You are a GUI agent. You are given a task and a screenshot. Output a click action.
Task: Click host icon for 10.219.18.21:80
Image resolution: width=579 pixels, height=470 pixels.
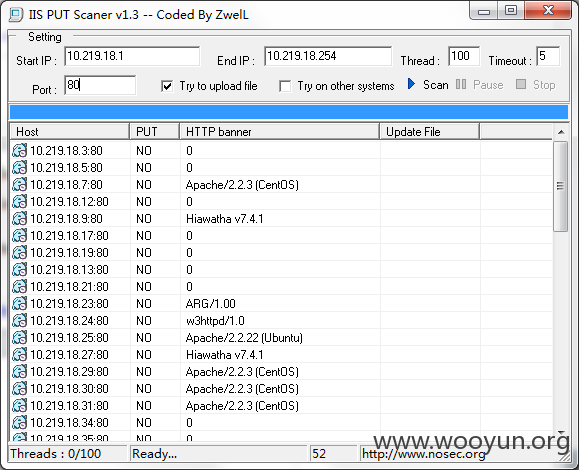(20, 287)
